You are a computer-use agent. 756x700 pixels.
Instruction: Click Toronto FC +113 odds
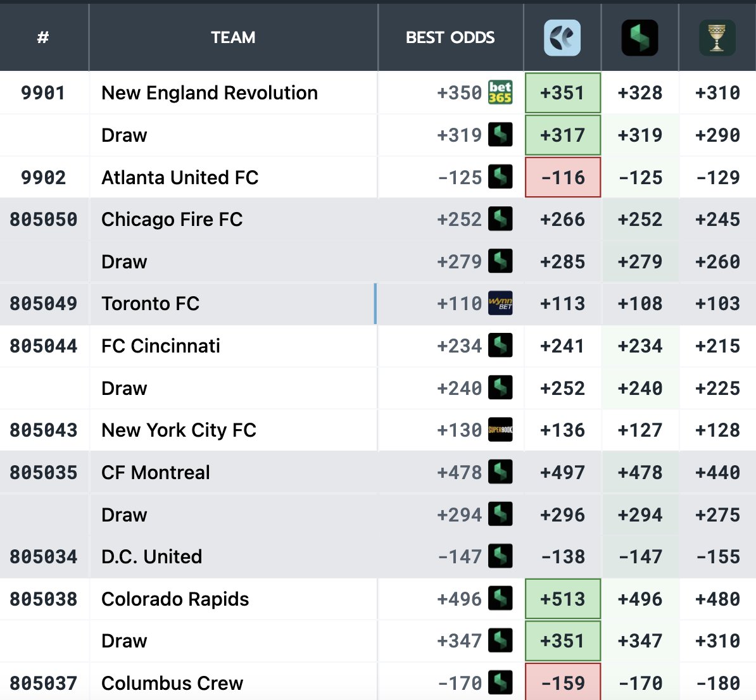(x=562, y=304)
